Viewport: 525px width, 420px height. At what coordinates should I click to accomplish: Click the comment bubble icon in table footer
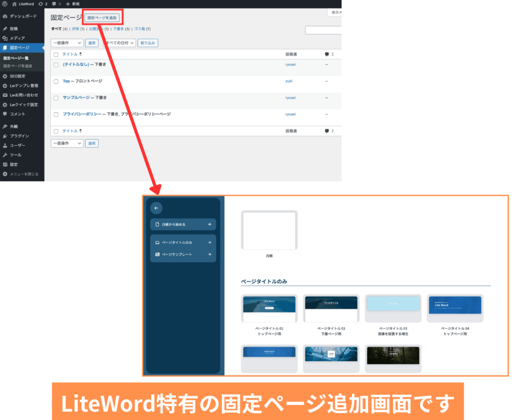pos(327,131)
